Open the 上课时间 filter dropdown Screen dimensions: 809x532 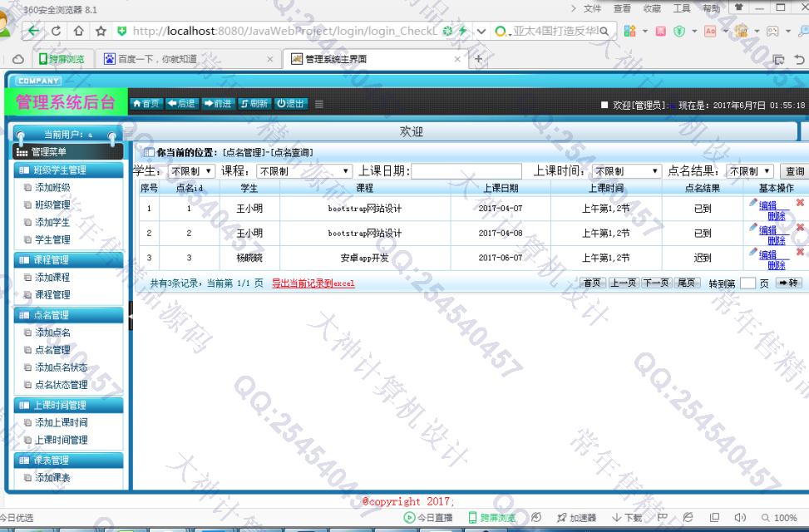tap(626, 170)
